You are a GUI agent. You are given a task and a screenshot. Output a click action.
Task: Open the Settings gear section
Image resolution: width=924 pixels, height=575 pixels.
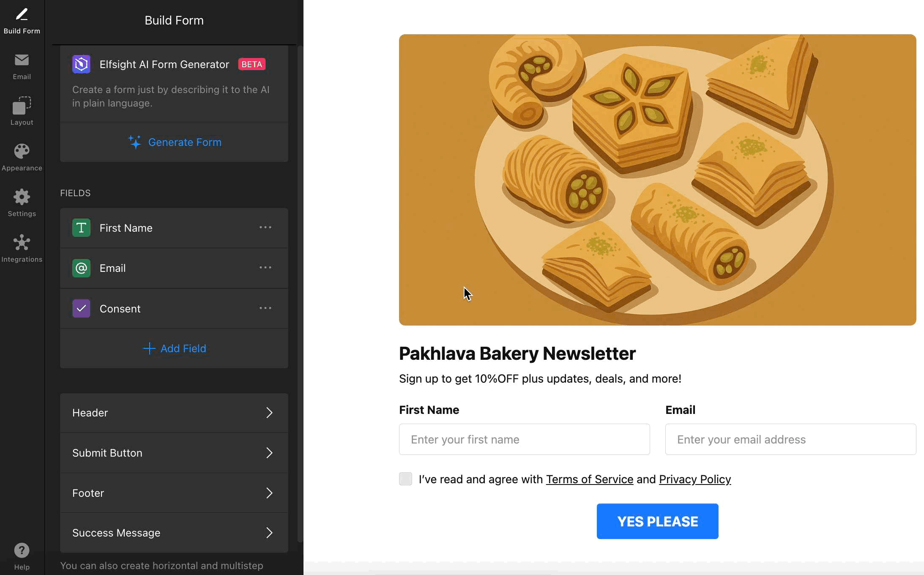click(x=22, y=203)
